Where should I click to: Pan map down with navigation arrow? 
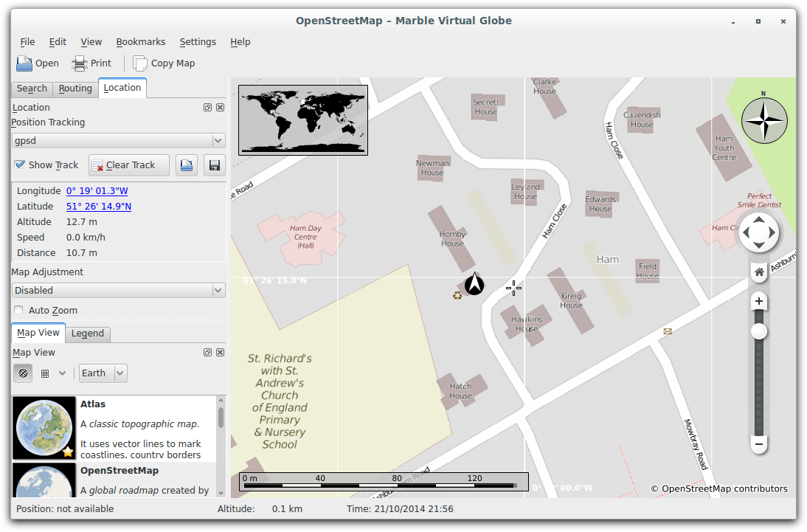(758, 245)
